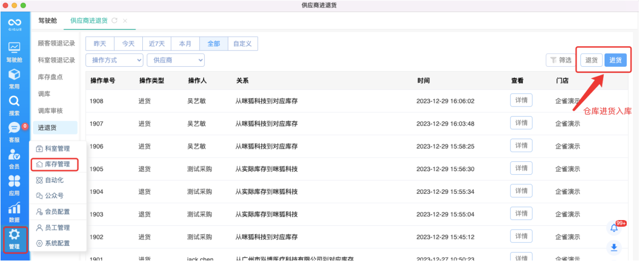644x261 pixels.
Task: Click the 操作类型 column header
Action: 151,81
